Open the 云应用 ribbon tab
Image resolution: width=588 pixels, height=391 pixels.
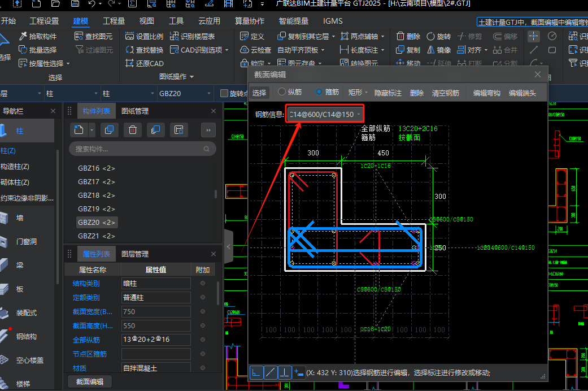tap(209, 21)
